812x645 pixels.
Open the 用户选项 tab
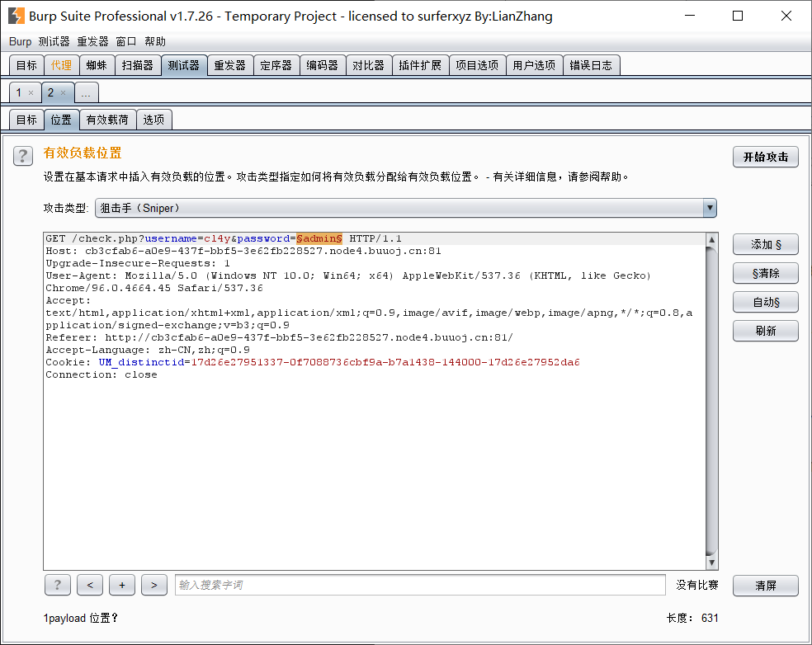(x=534, y=65)
